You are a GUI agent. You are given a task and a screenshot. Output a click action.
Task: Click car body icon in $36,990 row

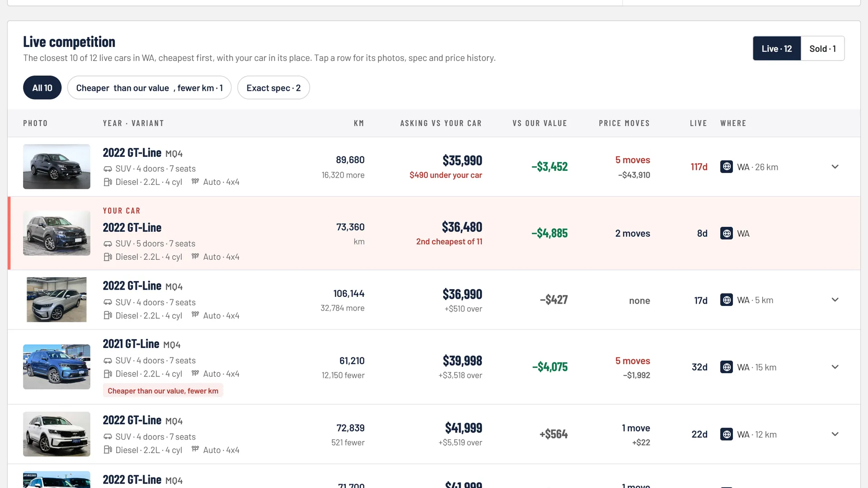point(108,303)
